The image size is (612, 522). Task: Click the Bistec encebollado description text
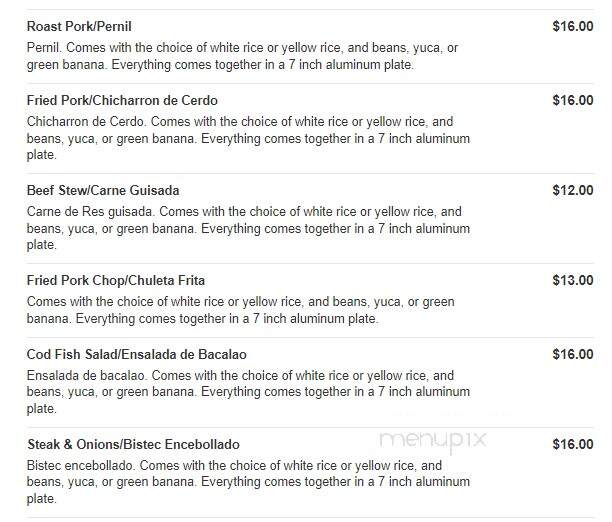tap(248, 482)
